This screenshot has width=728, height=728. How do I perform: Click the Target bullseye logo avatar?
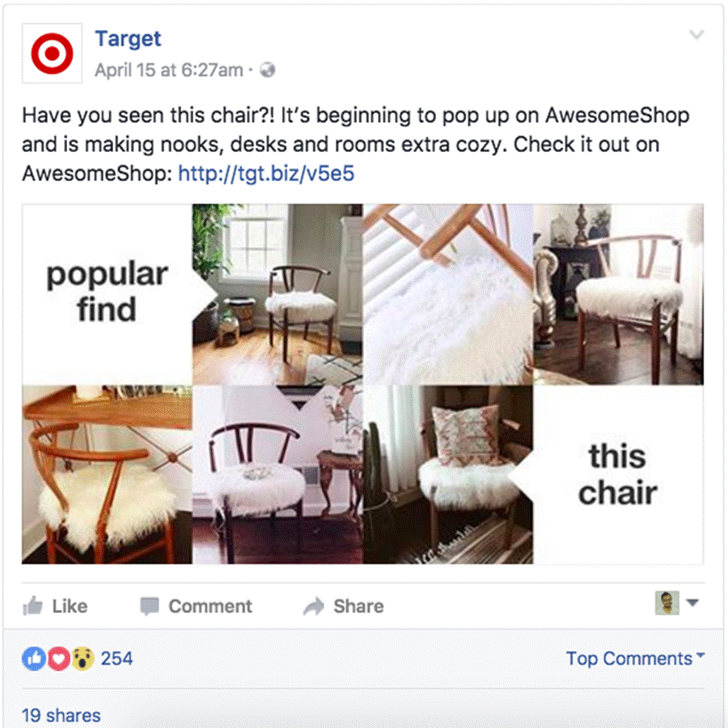(x=52, y=53)
